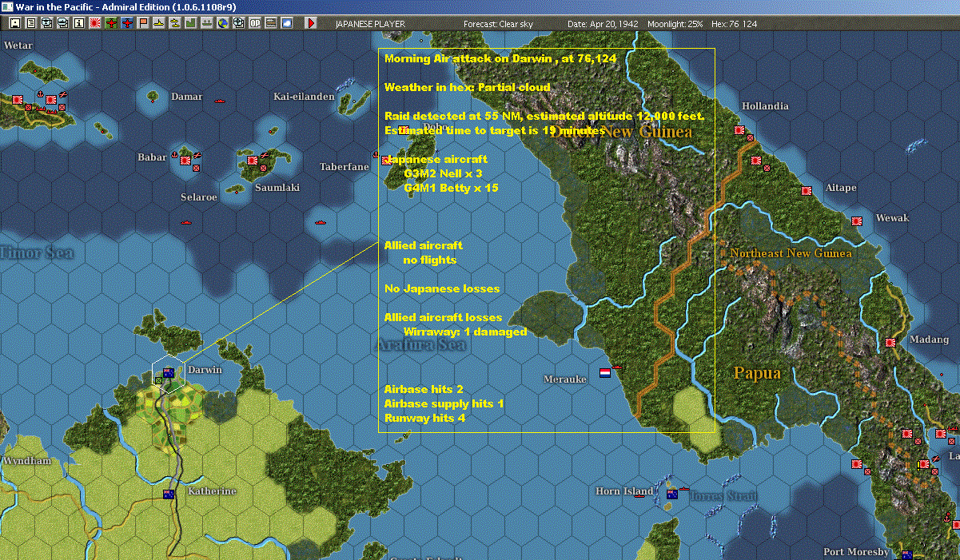Click the double yellow ships toolbar icon
The image size is (960, 560).
[x=175, y=23]
